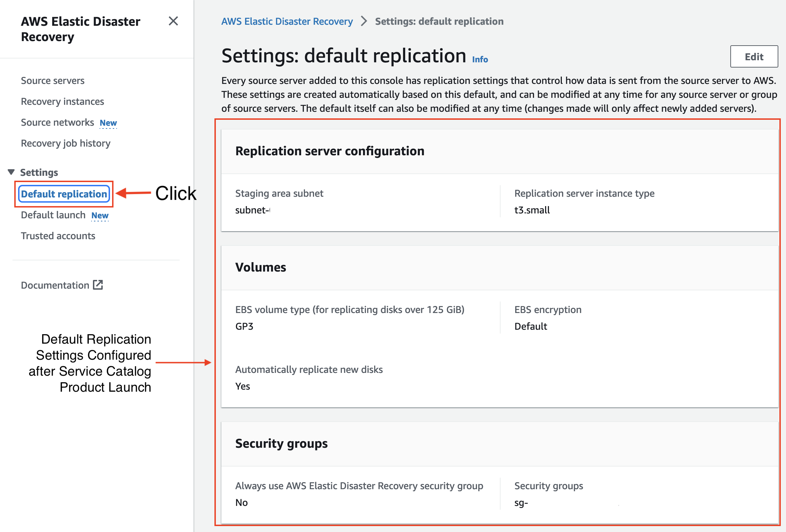Expand Source networks navigation item

pos(57,122)
